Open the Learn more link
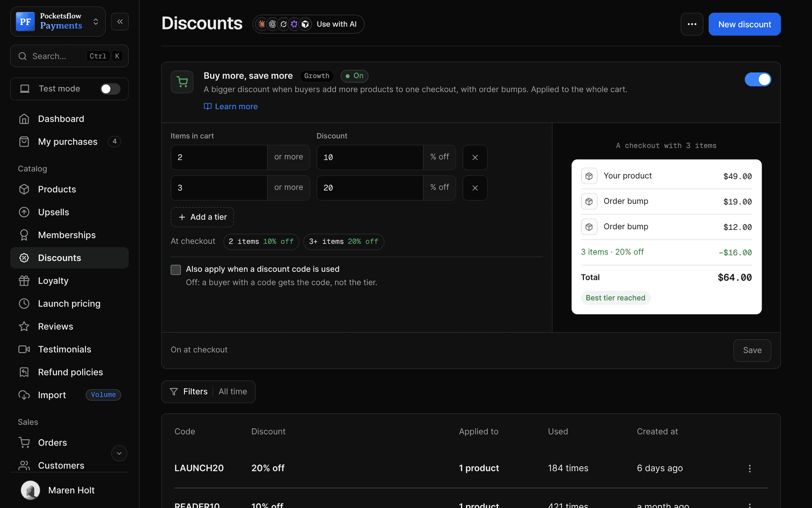This screenshot has width=812, height=508. click(231, 106)
